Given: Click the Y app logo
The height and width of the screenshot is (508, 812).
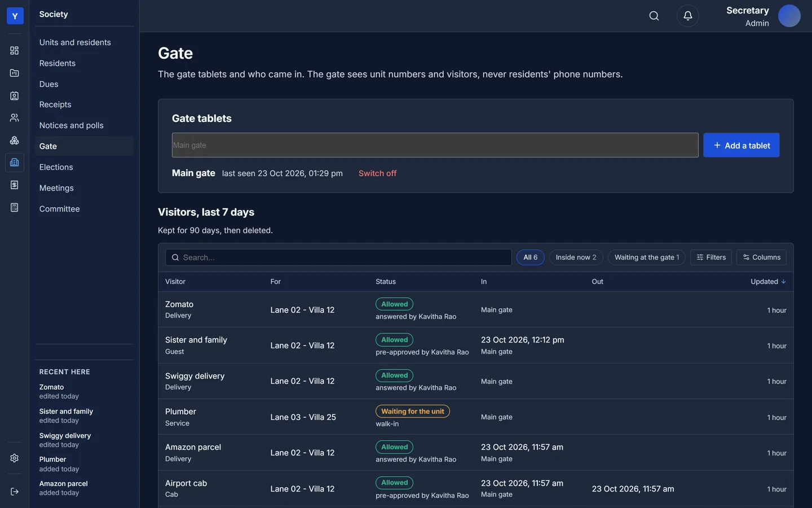Looking at the screenshot, I should (x=15, y=16).
